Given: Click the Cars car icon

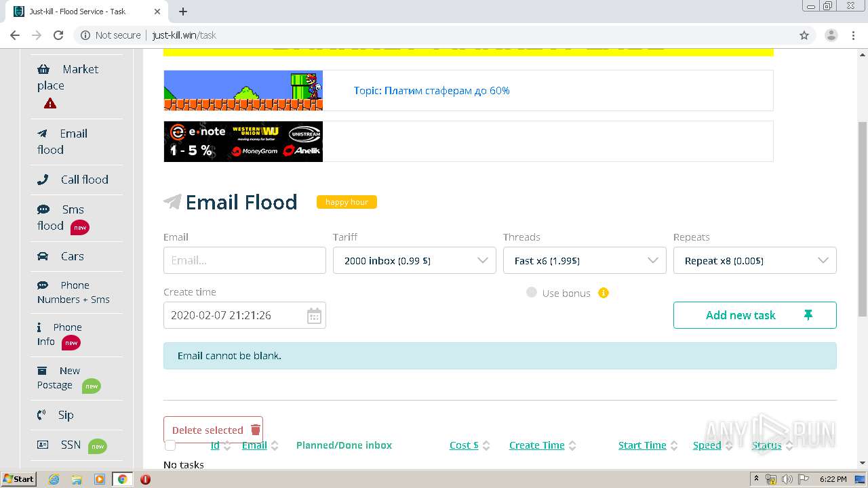Looking at the screenshot, I should (43, 256).
